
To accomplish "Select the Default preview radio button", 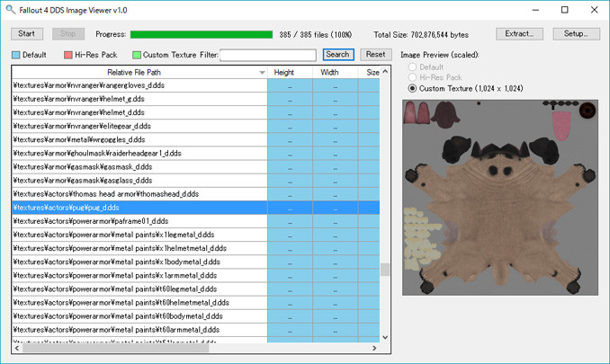I will 412,67.
